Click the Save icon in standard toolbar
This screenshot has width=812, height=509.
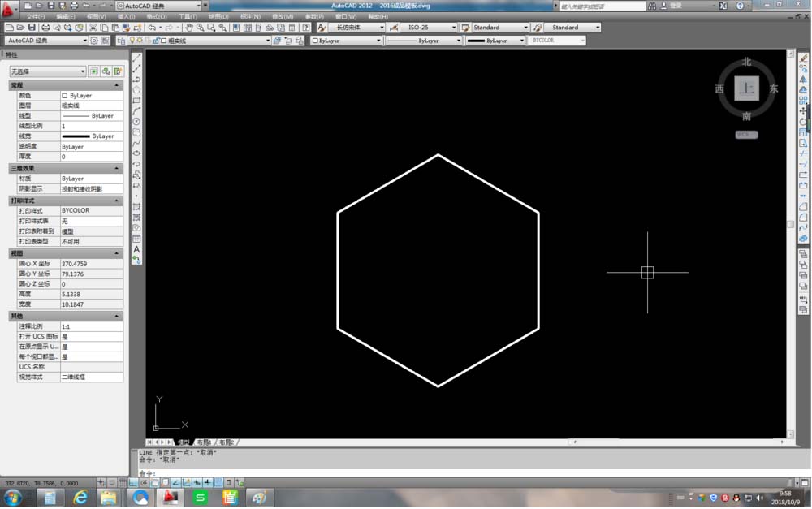[32, 28]
